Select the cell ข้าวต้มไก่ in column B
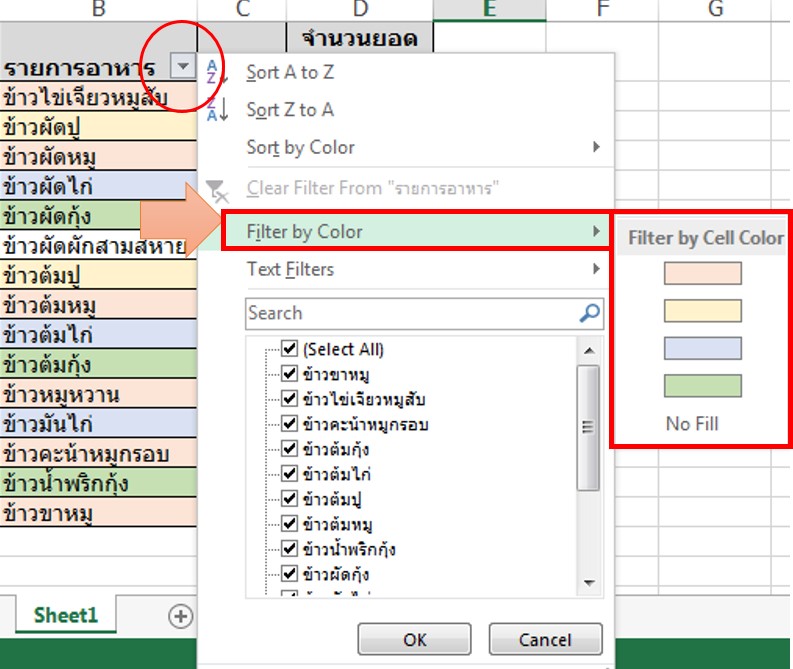The height and width of the screenshot is (669, 793). coord(98,334)
